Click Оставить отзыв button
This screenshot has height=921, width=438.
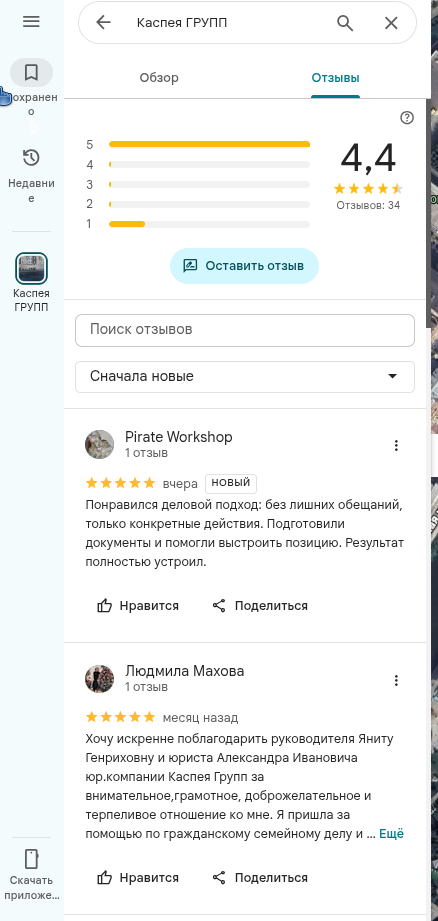tap(244, 266)
